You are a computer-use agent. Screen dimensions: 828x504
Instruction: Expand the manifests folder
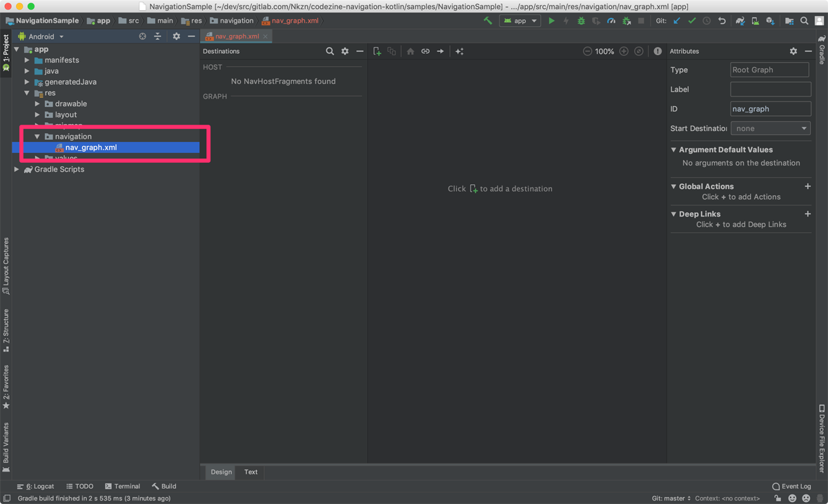point(28,60)
